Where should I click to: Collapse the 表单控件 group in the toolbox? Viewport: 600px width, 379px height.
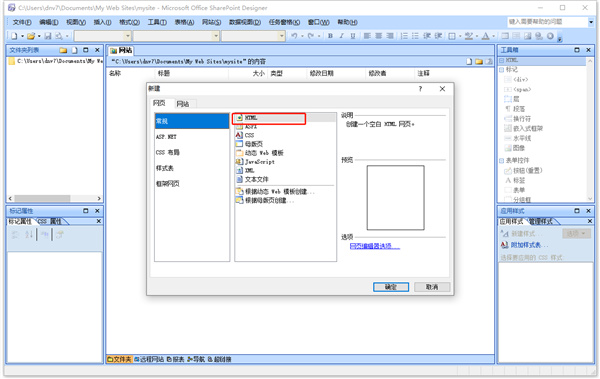click(x=502, y=161)
